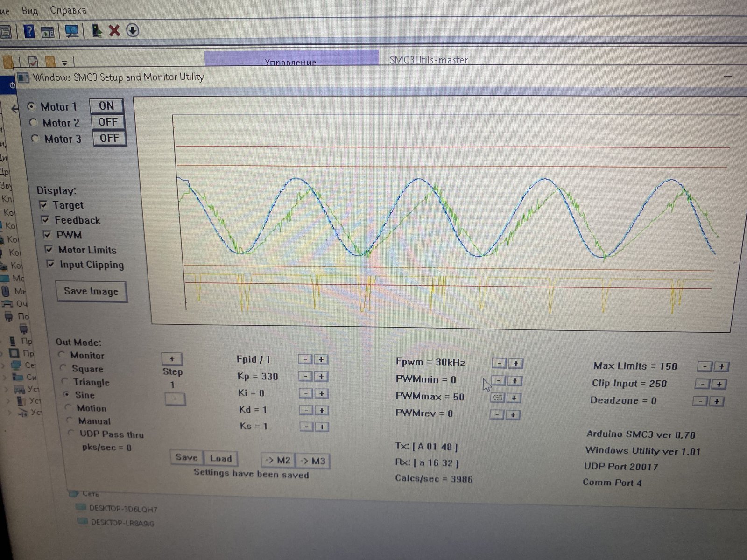Screen dimensions: 747x560
Task: Click the update driver icon with green arrow
Action: click(97, 31)
